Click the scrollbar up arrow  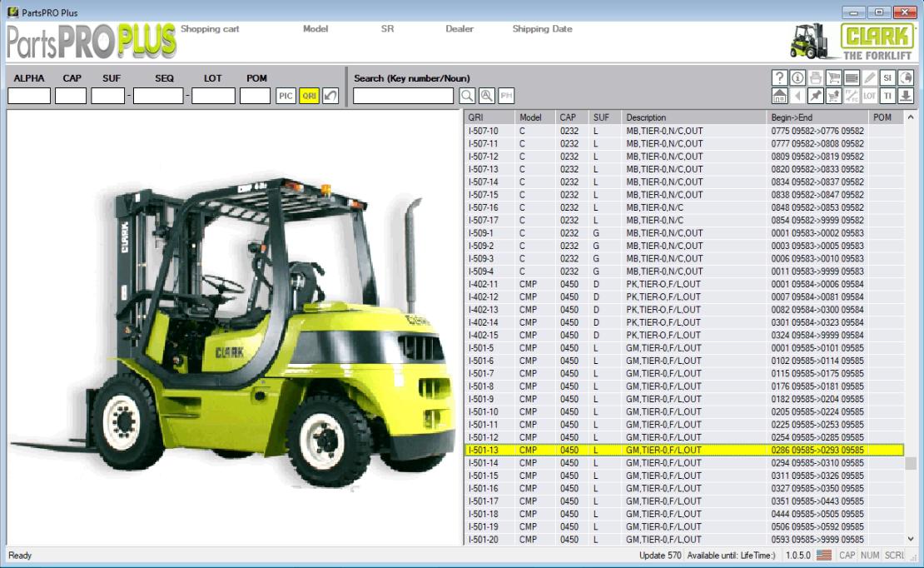click(911, 117)
